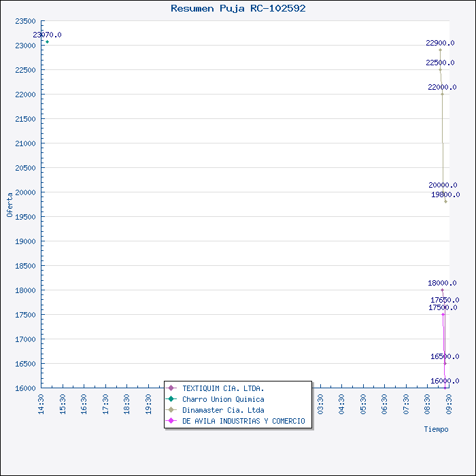Click the Charro Union Quimica legend diamond
The height and width of the screenshot is (476, 476).
coord(171,399)
